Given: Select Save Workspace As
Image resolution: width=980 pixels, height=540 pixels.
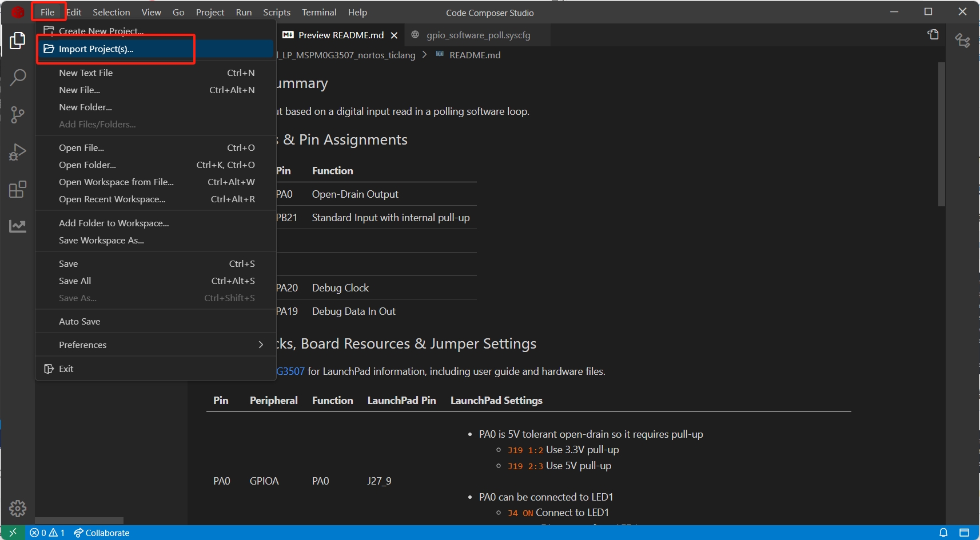Looking at the screenshot, I should pyautogui.click(x=156, y=240).
